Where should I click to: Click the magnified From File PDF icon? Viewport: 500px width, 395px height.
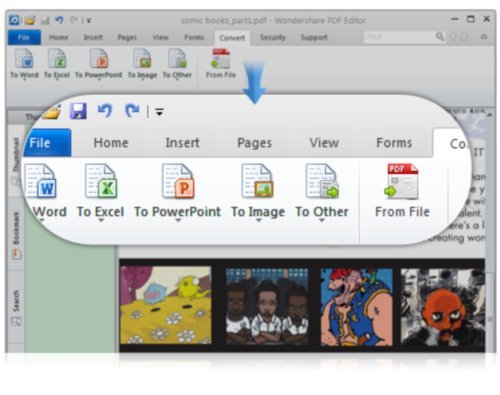click(402, 181)
